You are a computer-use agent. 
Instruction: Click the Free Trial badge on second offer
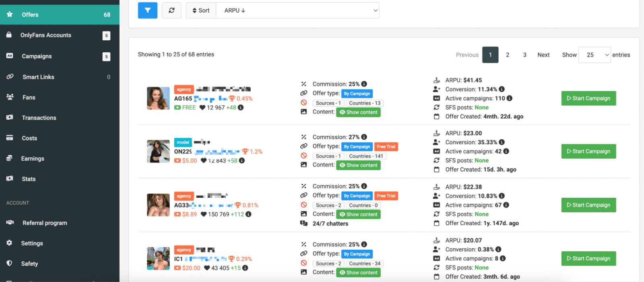pos(386,147)
